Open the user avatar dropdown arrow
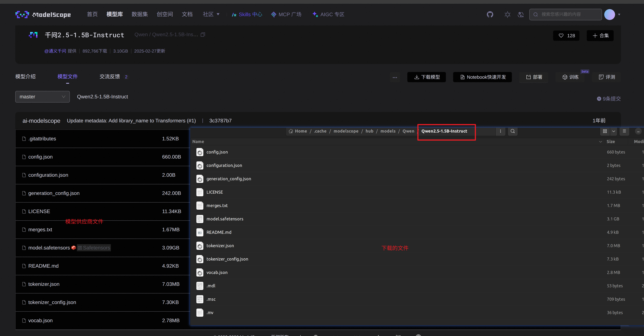This screenshot has width=644, height=336. (619, 15)
